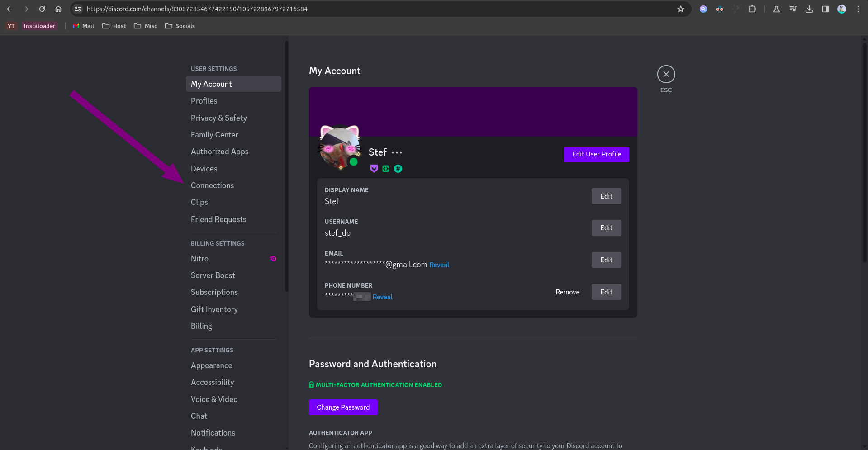Open Chrome's three-dot menu
Image resolution: width=868 pixels, height=450 pixels.
point(858,9)
